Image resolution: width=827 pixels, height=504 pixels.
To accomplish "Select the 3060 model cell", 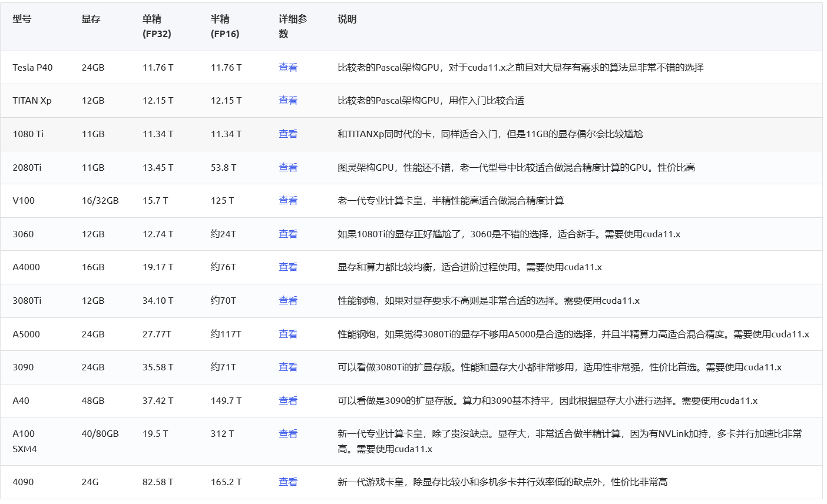I will point(23,234).
